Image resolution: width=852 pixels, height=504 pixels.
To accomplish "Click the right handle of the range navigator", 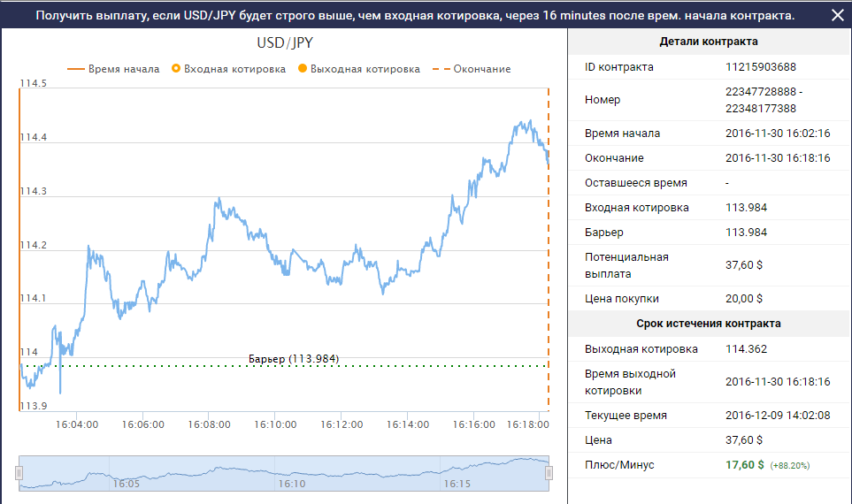I will (x=549, y=473).
